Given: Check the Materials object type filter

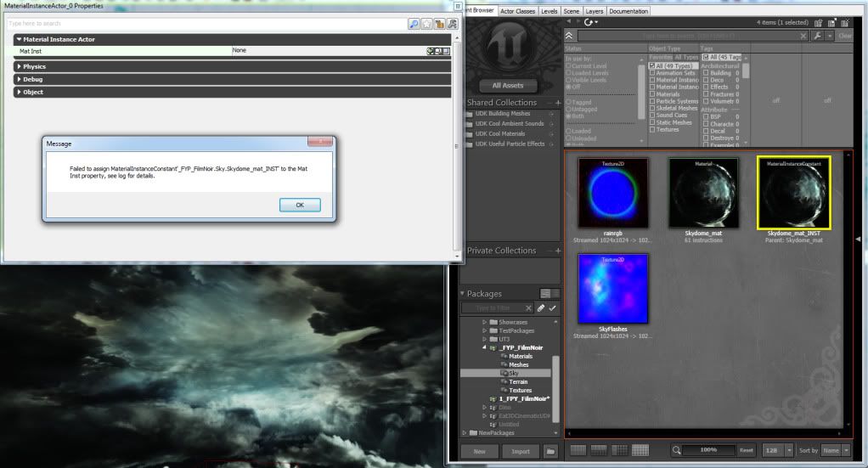Looking at the screenshot, I should pos(652,94).
